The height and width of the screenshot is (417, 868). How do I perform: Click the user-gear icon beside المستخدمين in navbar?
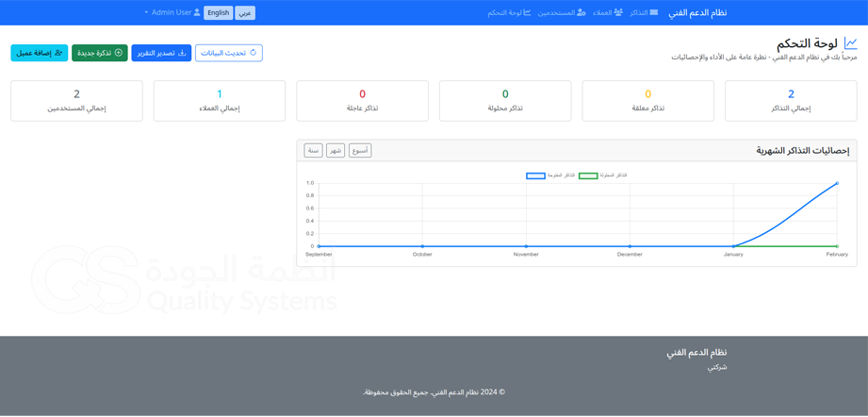(581, 13)
